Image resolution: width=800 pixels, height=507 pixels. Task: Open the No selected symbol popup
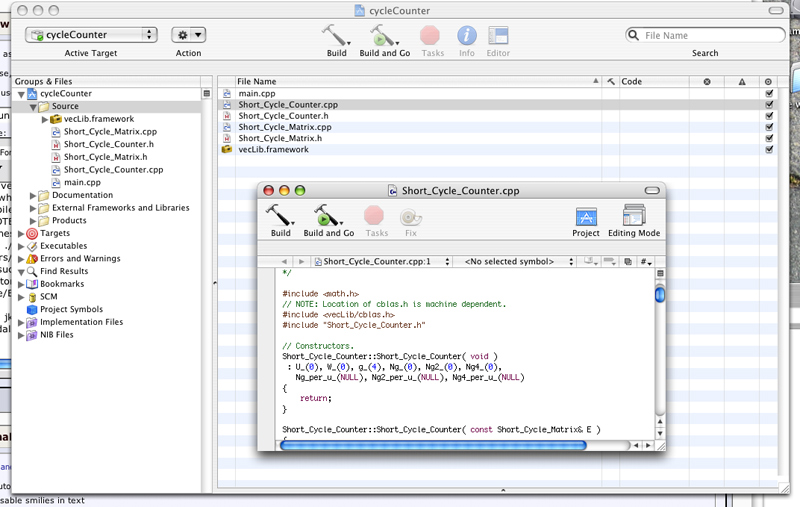coord(514,262)
